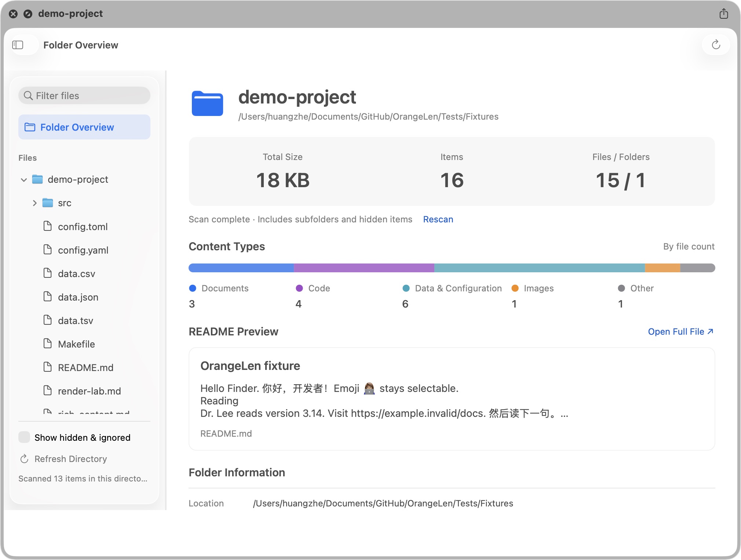
Task: Click the '15 / 1' Files / Folders value
Action: tap(621, 180)
